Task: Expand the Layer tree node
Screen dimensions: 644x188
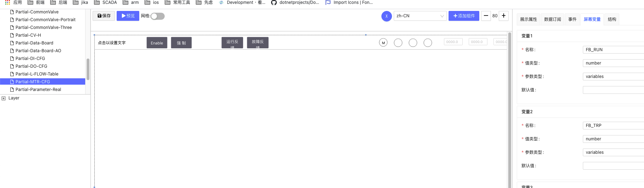Action: [4, 98]
